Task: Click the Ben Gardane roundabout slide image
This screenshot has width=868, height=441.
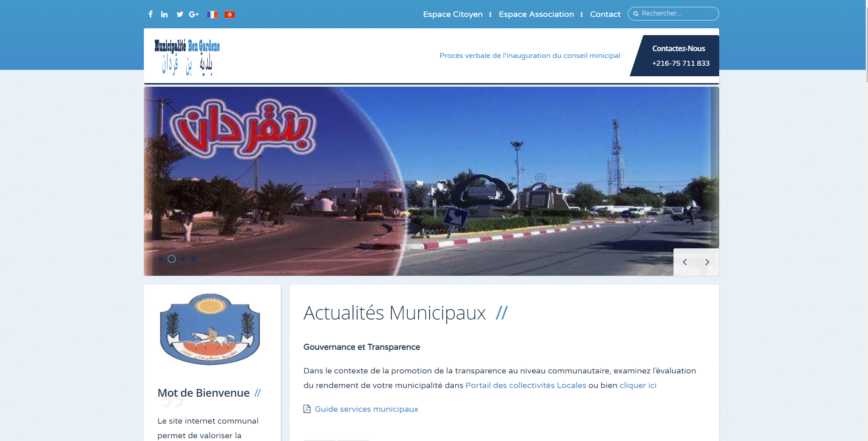Action: 431,181
